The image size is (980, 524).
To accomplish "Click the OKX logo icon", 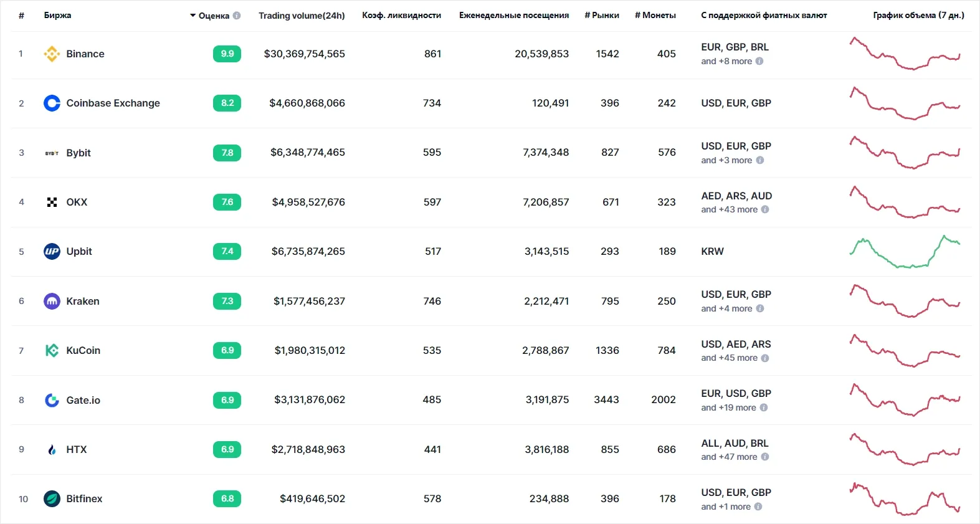I will (x=52, y=202).
